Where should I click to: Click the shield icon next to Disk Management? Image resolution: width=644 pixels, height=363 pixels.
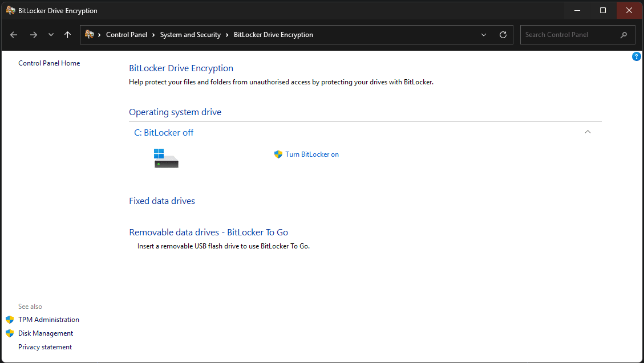[x=10, y=333]
